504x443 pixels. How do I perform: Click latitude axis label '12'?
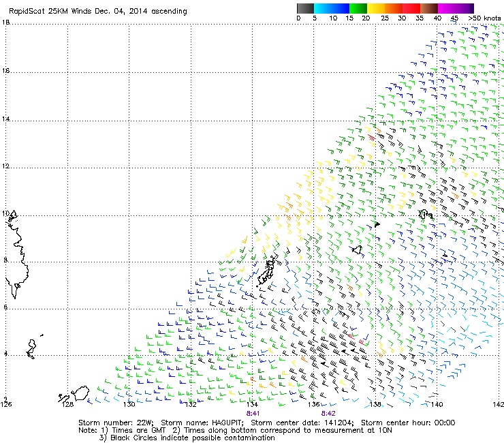coord(6,166)
